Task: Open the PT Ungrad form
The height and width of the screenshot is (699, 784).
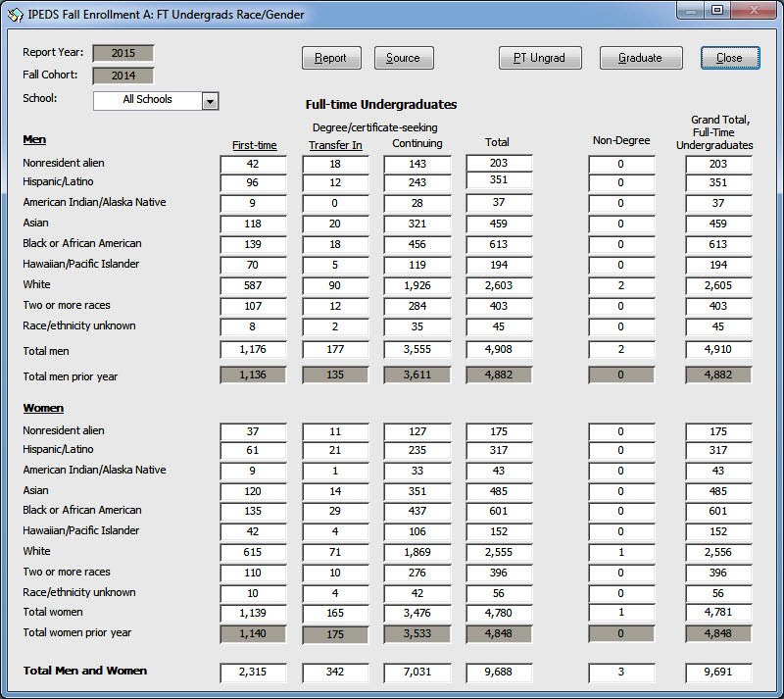Action: 540,58
